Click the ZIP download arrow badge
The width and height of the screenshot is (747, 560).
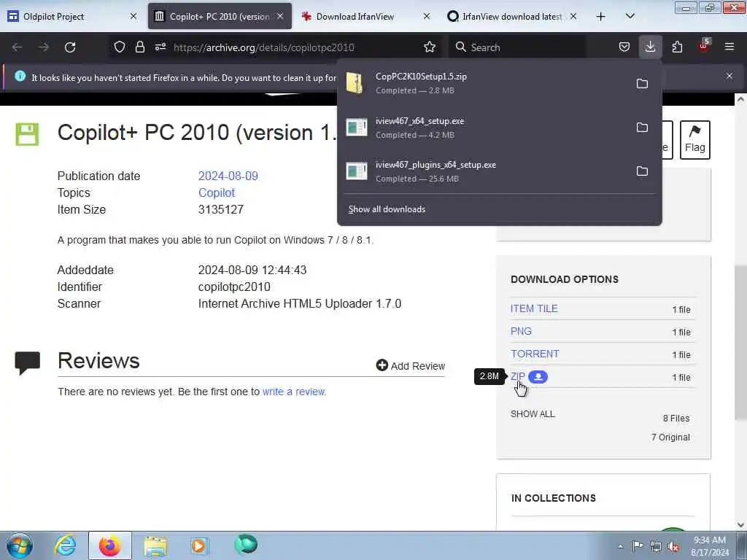click(x=538, y=377)
